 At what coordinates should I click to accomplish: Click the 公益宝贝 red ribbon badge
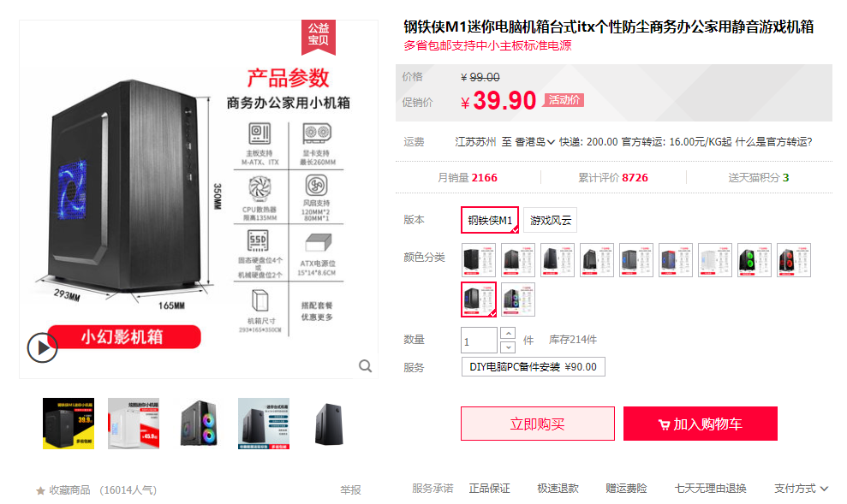pos(319,37)
